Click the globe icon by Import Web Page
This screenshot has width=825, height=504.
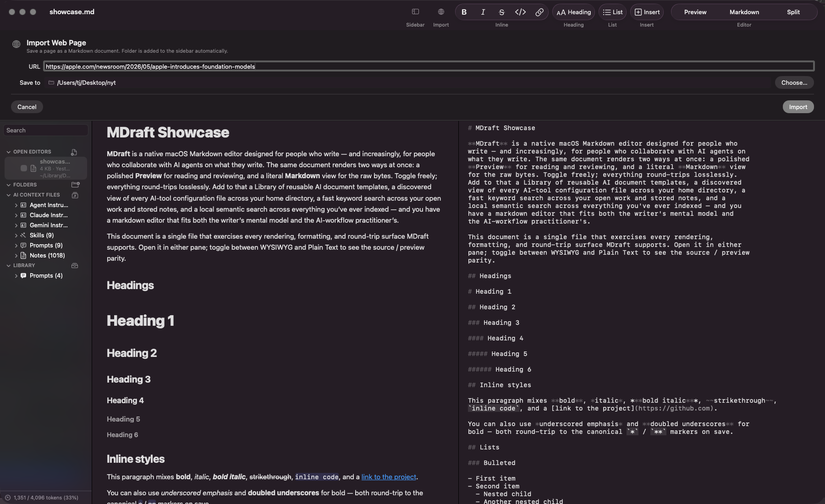[x=16, y=44]
